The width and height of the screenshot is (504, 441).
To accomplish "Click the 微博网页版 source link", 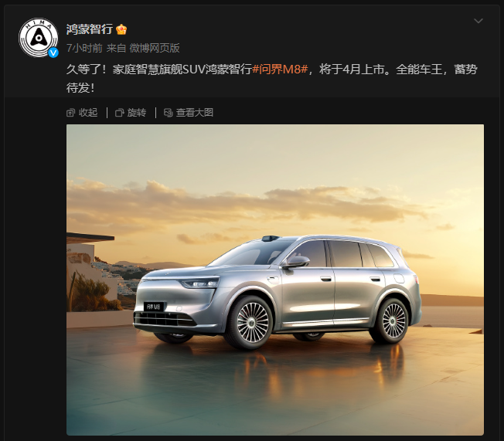I will click(x=155, y=48).
